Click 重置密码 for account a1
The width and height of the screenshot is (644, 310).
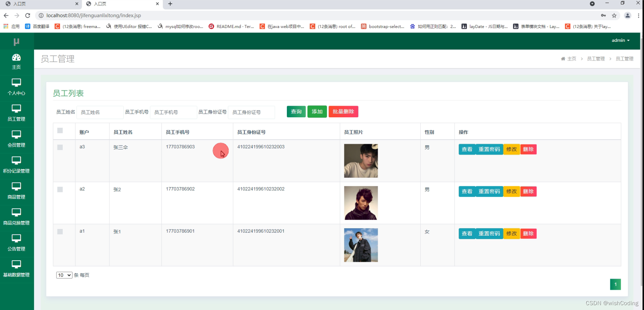coord(489,234)
